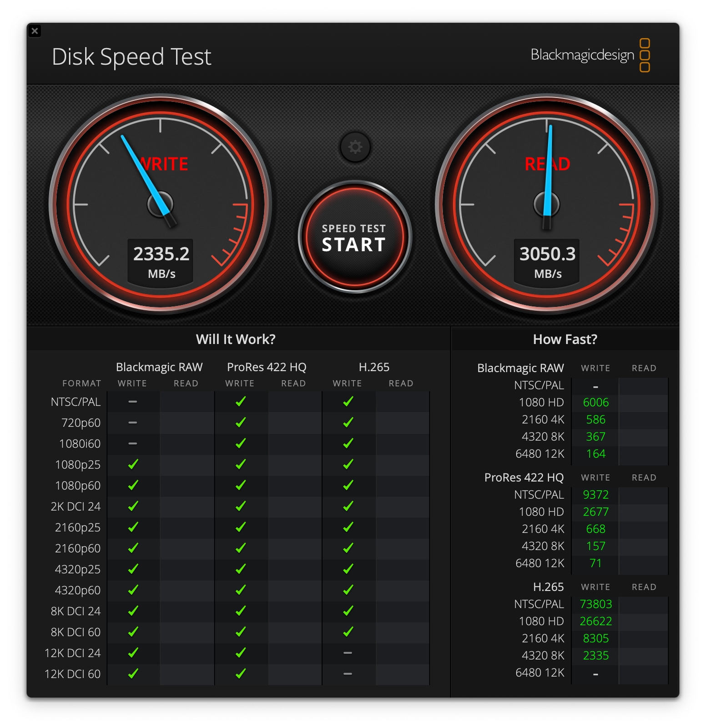
Task: Click the H.265 2160 4K value 8305
Action: click(x=595, y=638)
